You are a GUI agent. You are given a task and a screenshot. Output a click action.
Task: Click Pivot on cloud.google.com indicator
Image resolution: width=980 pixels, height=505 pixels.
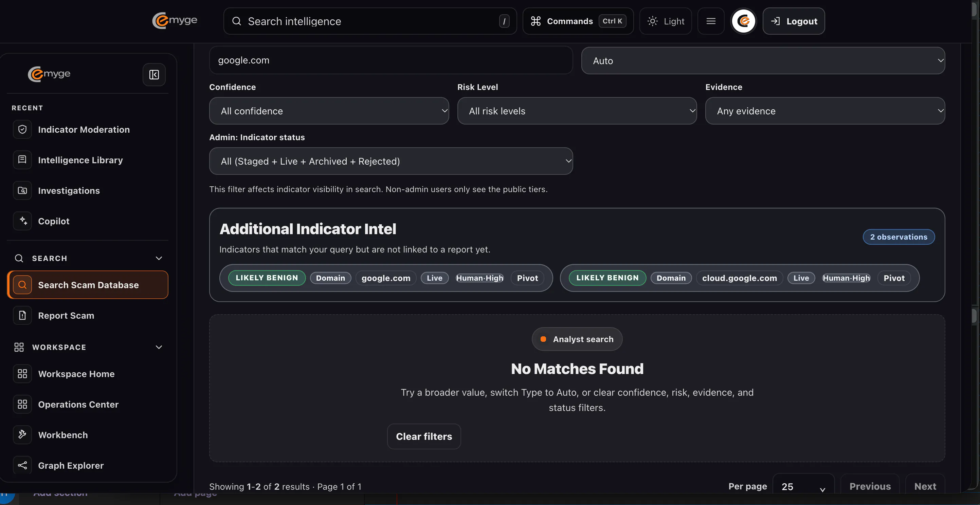[x=894, y=278]
